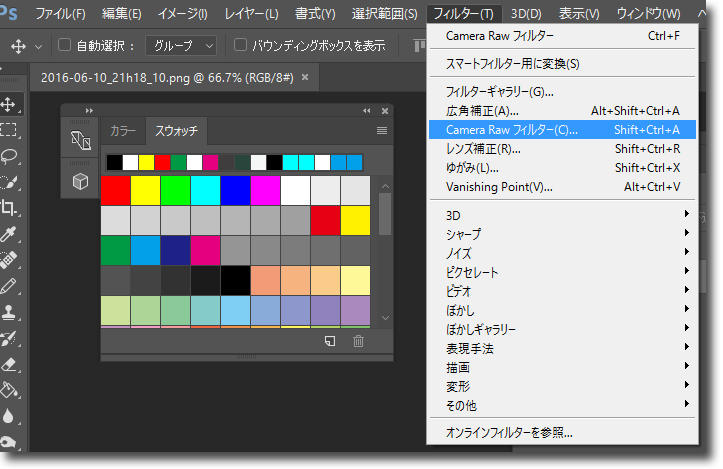
Task: Open the イメージ(I) menu
Action: [x=183, y=14]
